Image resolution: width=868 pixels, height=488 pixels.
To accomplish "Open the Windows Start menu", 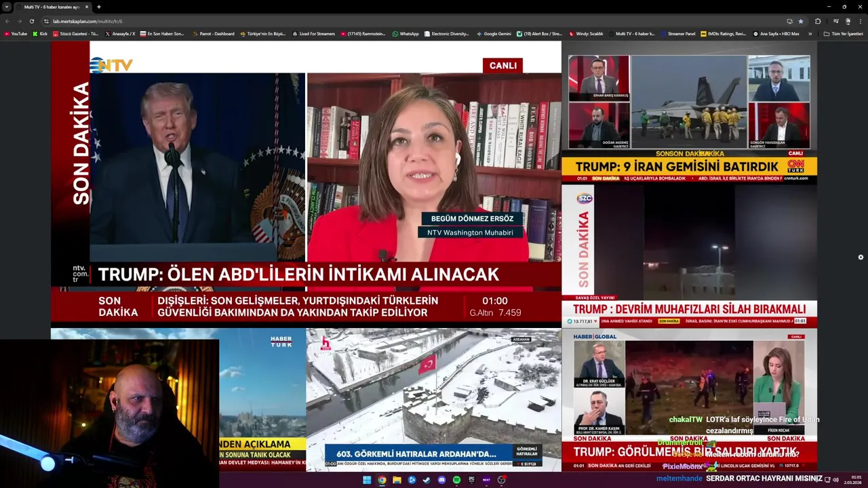I will point(367,480).
